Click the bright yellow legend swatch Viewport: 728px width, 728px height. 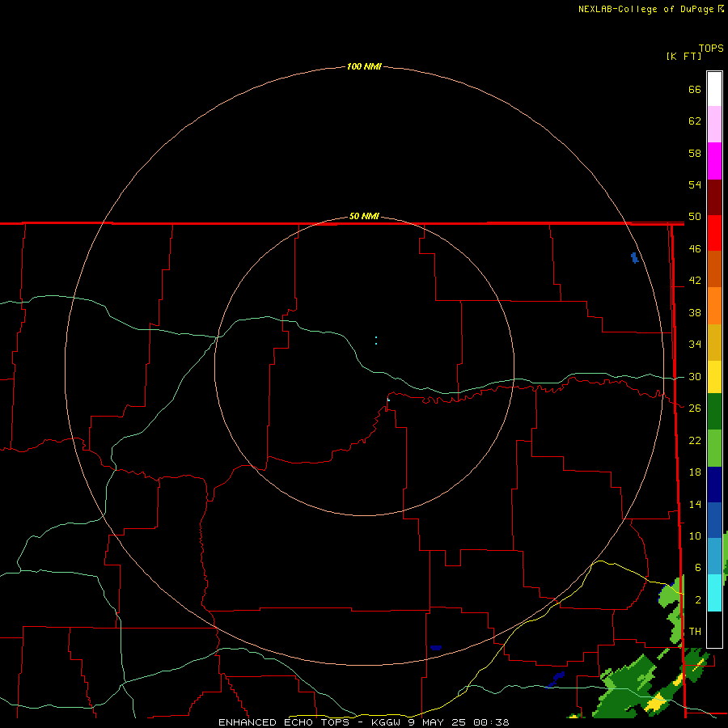pyautogui.click(x=714, y=377)
